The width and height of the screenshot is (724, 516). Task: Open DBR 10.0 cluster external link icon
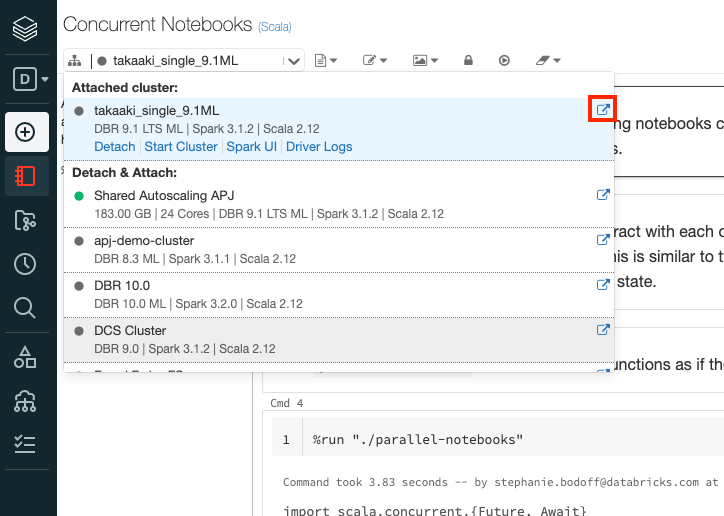pyautogui.click(x=603, y=285)
